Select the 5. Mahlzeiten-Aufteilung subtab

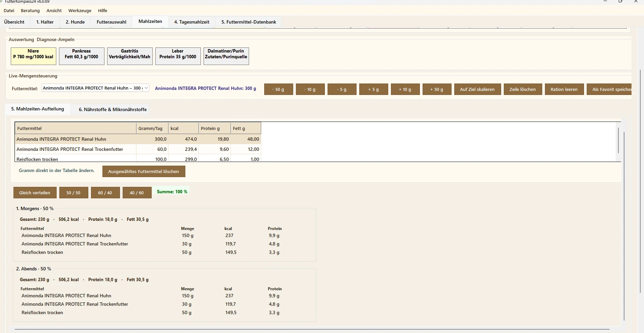click(x=38, y=109)
